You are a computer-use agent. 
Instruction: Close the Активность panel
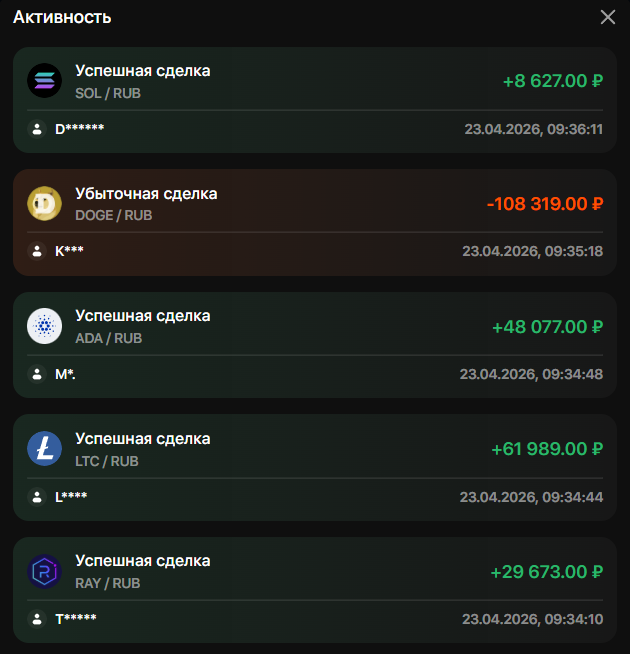pyautogui.click(x=607, y=17)
